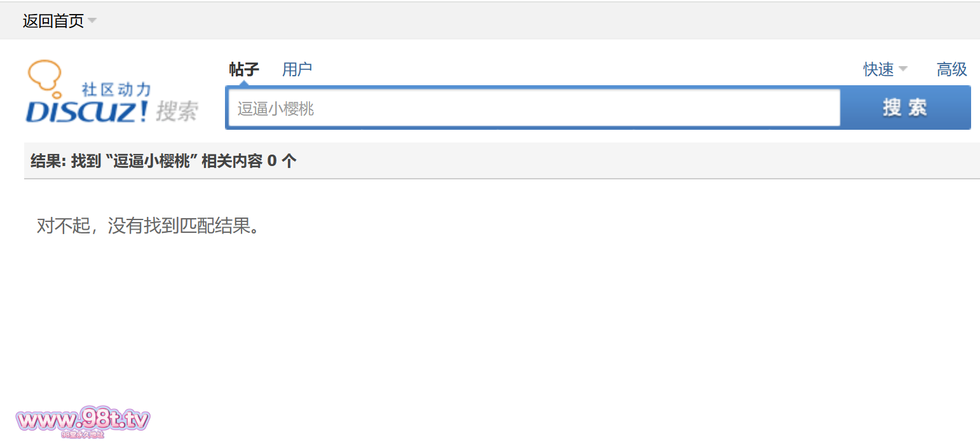Click the pink www.98t.tv watermark logo
The width and height of the screenshot is (980, 444).
(83, 419)
